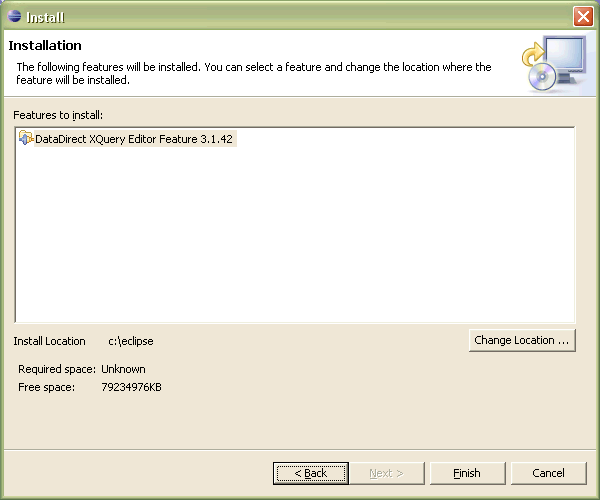Click the Eclipse icon in title bar

click(x=15, y=16)
